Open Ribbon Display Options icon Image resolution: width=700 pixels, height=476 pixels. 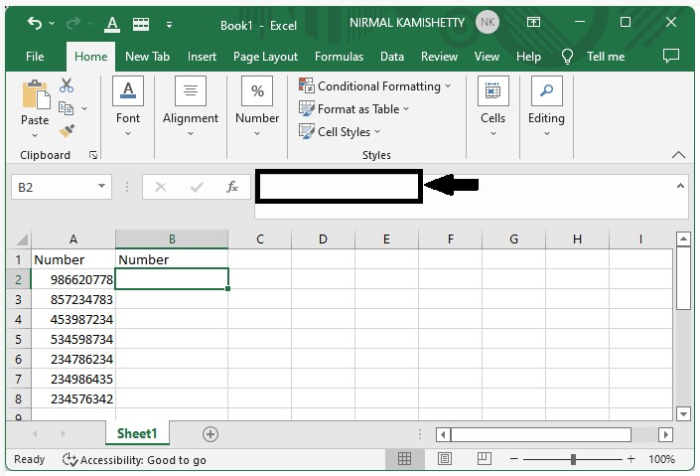(x=533, y=22)
